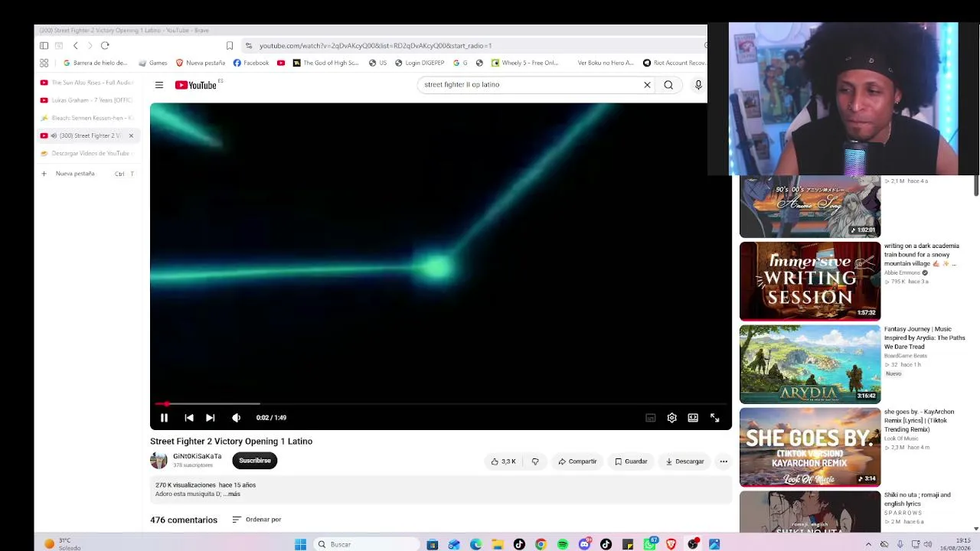Image resolution: width=980 pixels, height=551 pixels.
Task: Expand the description with ...más
Action: (234, 494)
